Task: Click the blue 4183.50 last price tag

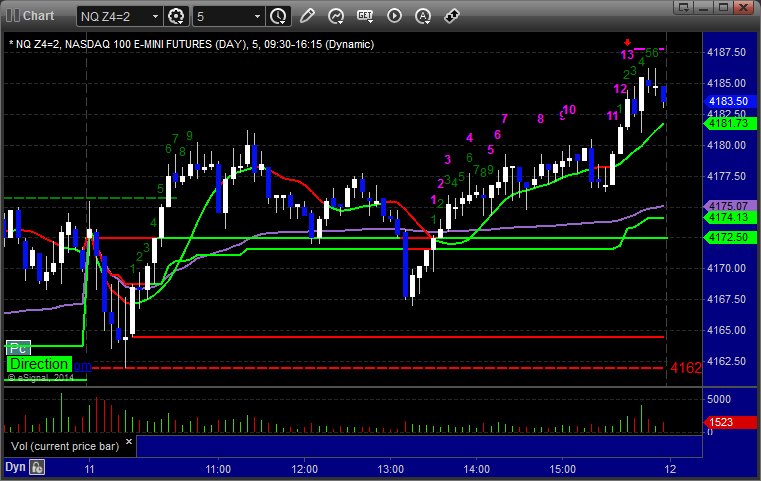Action: [x=730, y=101]
